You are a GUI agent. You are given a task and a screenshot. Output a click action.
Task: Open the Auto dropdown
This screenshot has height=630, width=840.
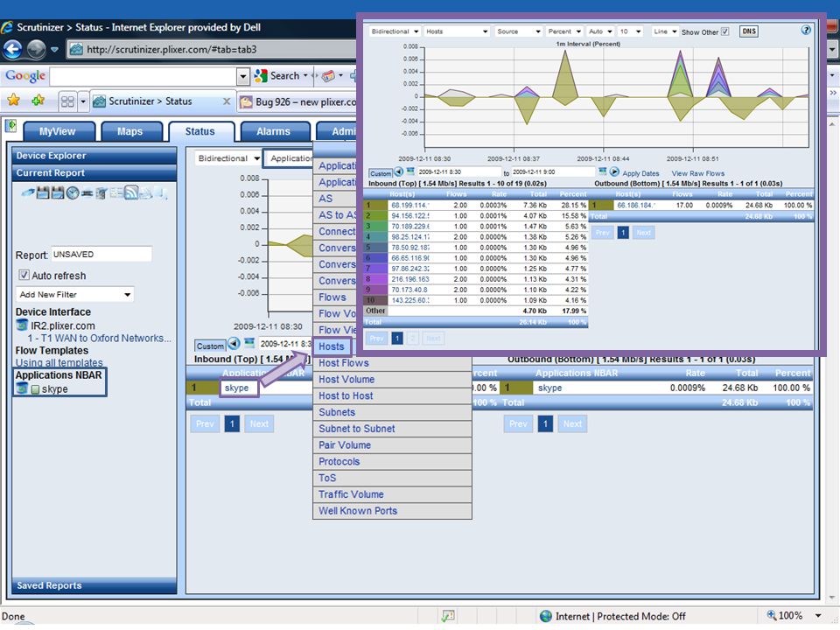coord(600,31)
